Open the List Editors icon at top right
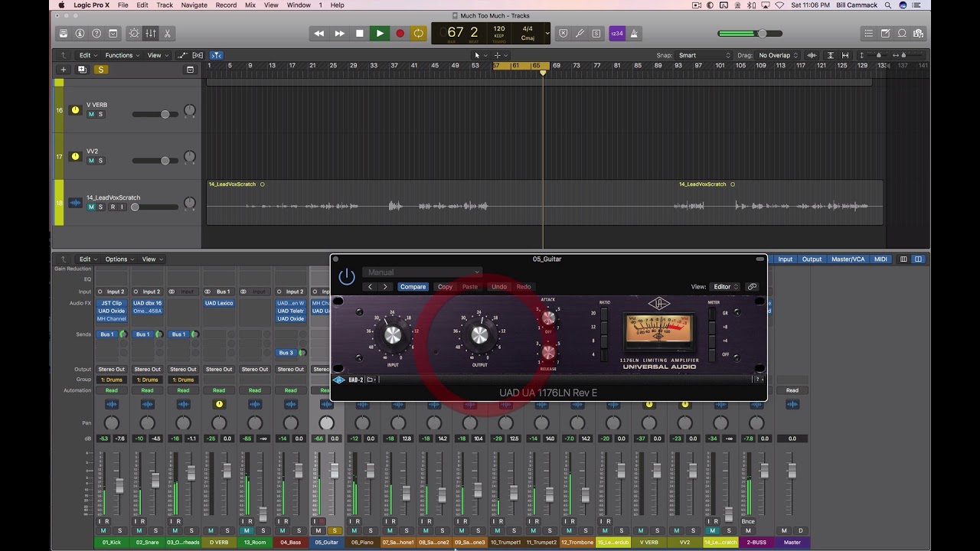This screenshot has height=551, width=980. click(x=868, y=34)
